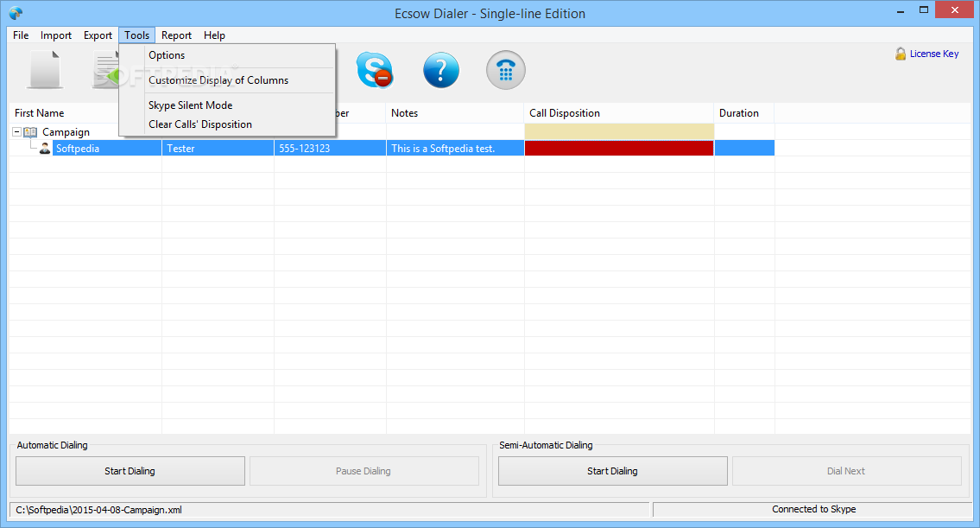Select the Campaign tree row
Image resolution: width=980 pixels, height=528 pixels.
click(66, 132)
